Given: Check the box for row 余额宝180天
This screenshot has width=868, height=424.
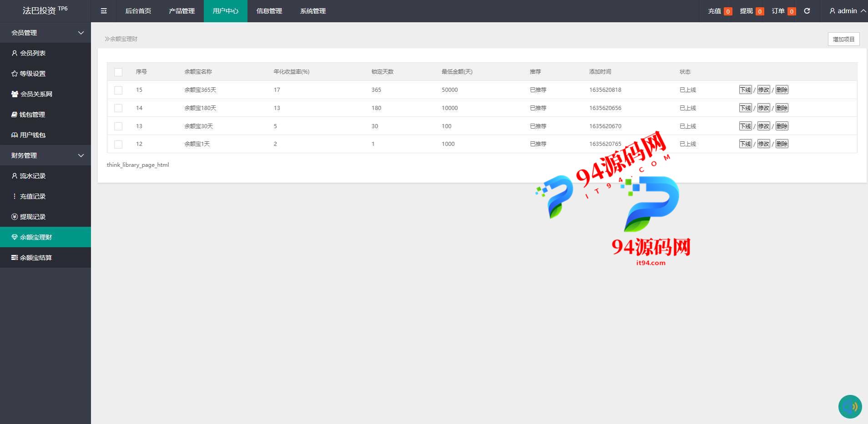Looking at the screenshot, I should [x=118, y=108].
